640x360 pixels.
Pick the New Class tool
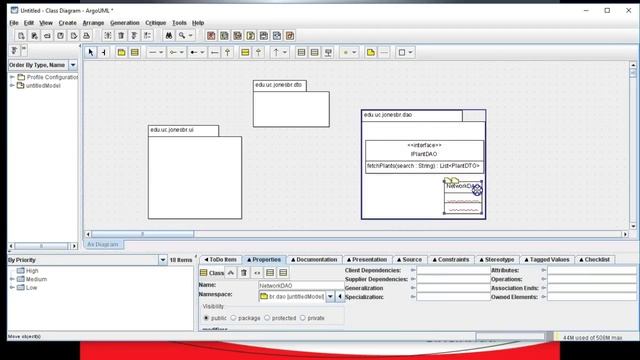click(134, 52)
